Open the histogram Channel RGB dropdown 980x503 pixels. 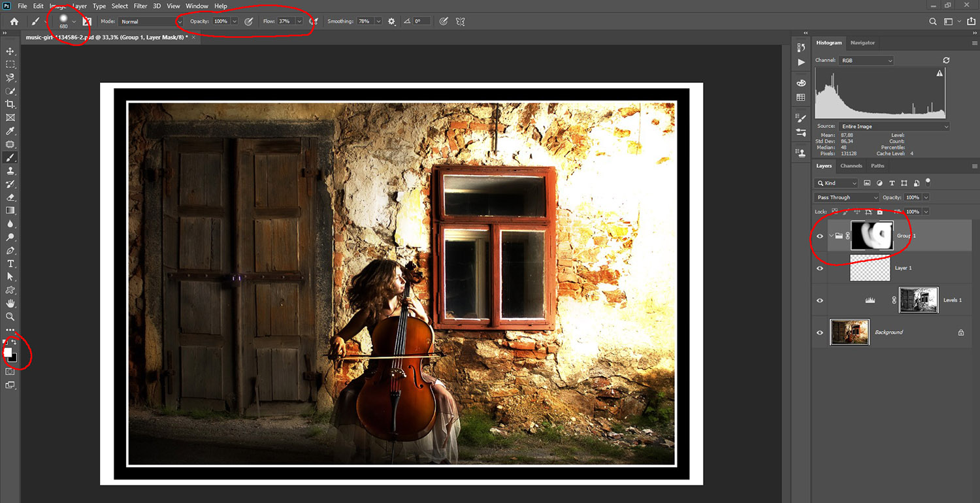pos(865,60)
